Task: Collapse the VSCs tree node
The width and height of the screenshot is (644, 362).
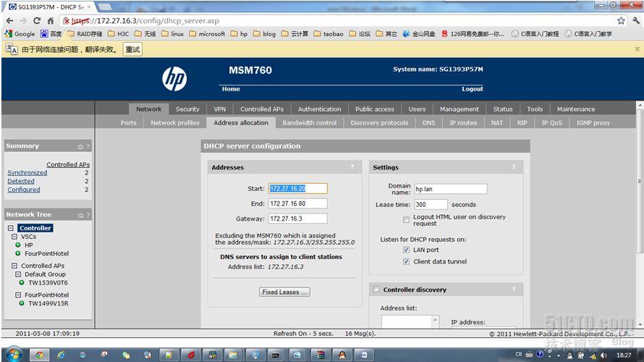Action: [14, 237]
